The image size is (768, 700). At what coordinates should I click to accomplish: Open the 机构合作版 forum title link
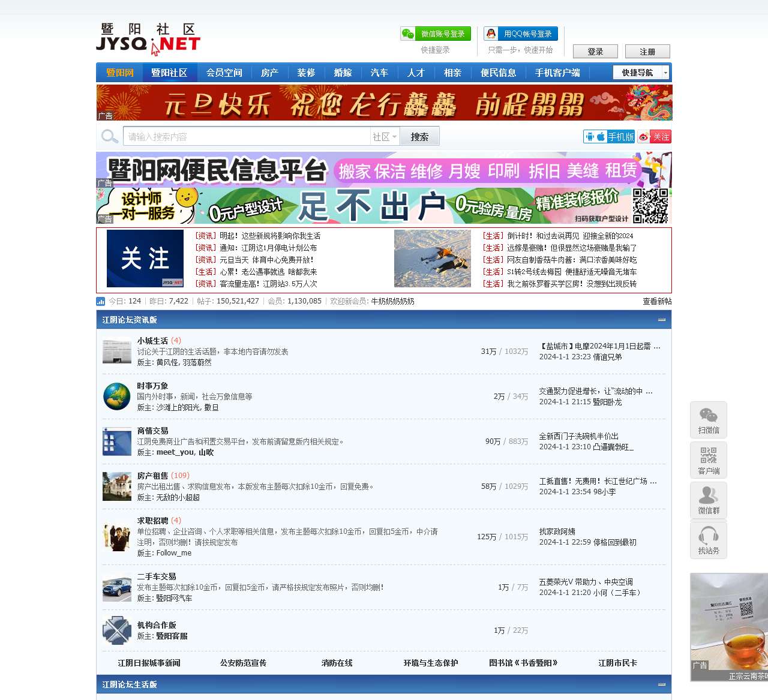[157, 625]
